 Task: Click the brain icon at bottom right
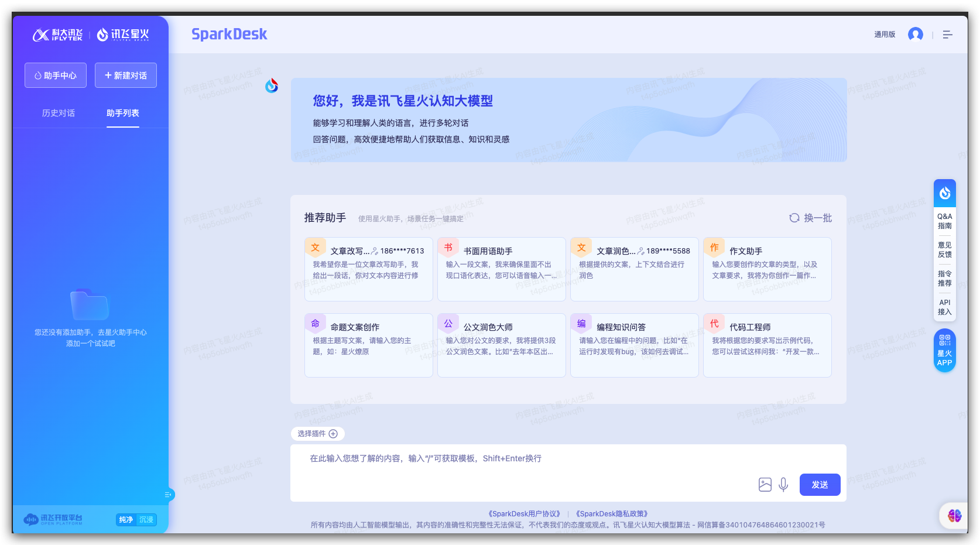[955, 516]
